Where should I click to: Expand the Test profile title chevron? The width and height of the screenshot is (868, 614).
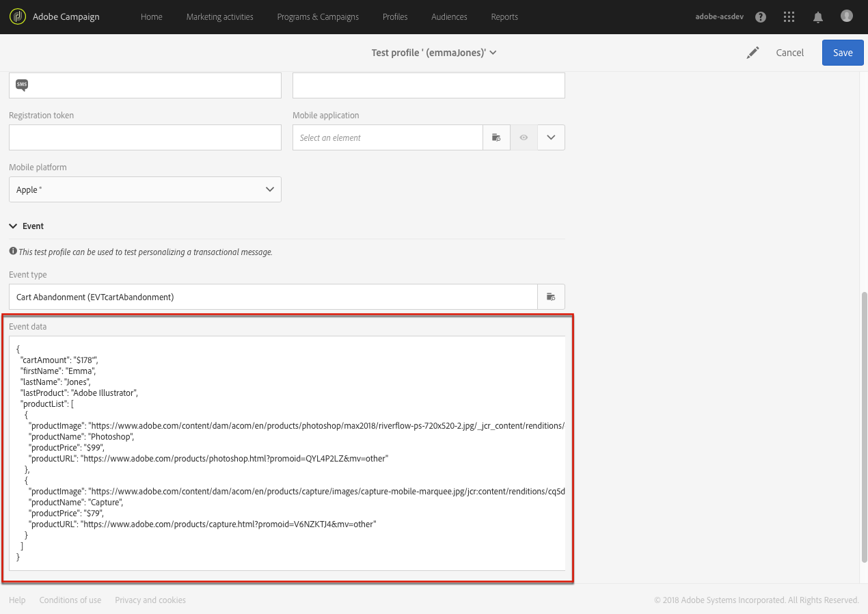coord(493,53)
